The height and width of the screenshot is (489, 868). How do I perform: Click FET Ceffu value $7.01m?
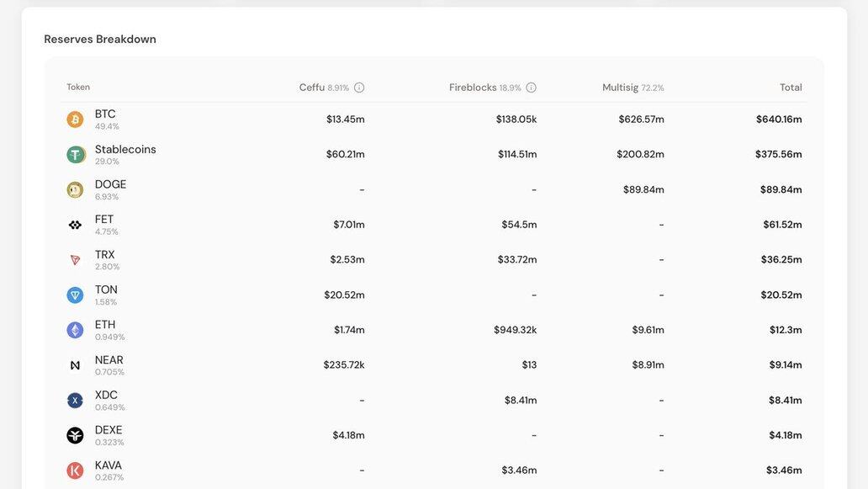click(349, 225)
